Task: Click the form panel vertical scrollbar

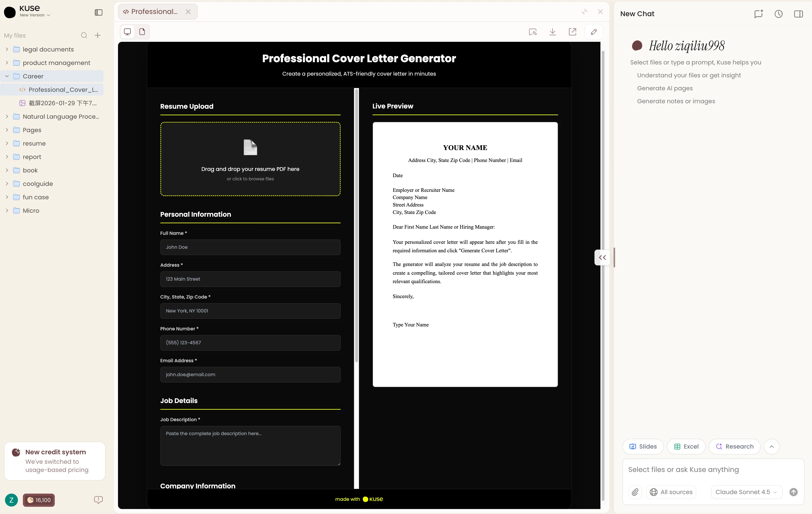Action: point(356,226)
